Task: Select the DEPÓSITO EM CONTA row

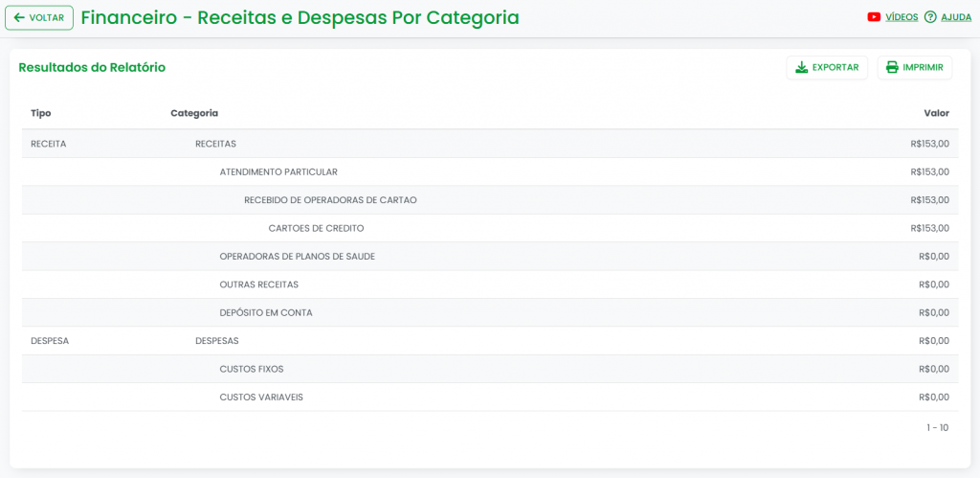Action: 266,312
